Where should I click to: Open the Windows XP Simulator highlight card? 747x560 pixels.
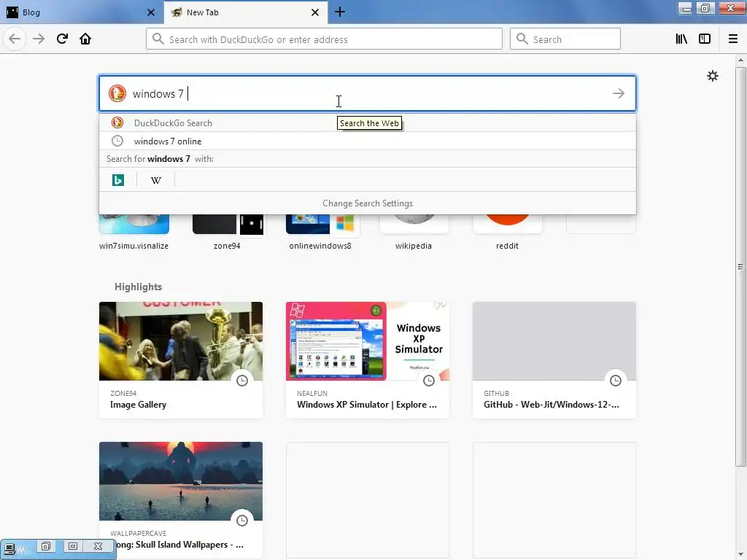coord(368,360)
